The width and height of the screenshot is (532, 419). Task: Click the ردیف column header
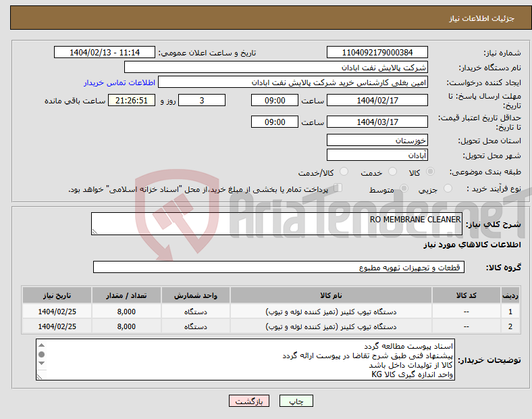point(510,295)
